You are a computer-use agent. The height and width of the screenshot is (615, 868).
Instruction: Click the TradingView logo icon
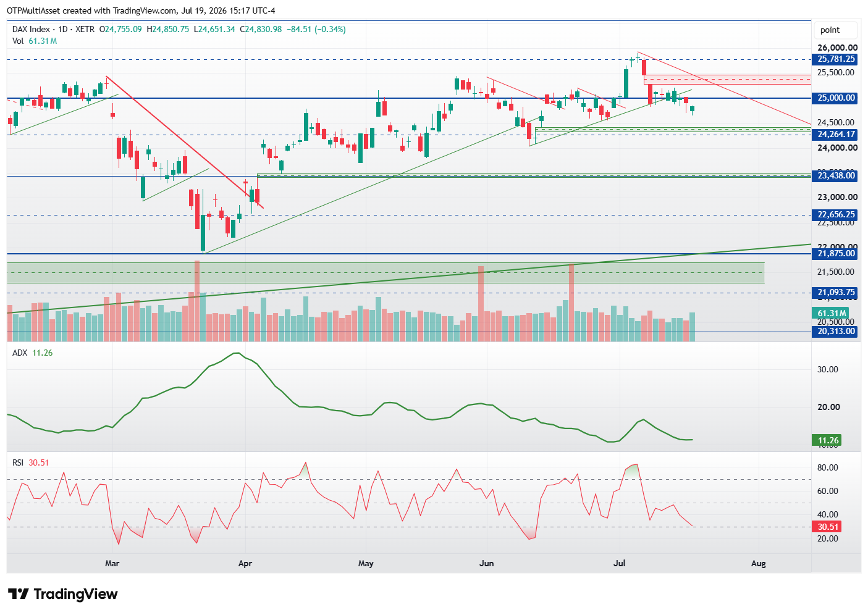(19, 594)
